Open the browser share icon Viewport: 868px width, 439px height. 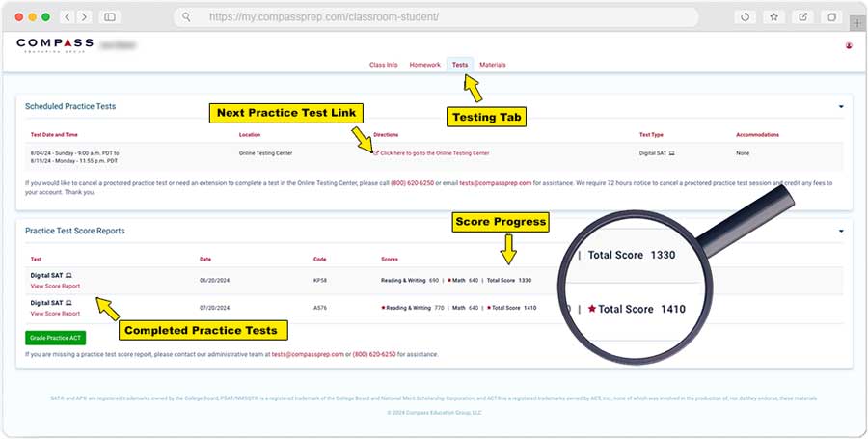(802, 17)
